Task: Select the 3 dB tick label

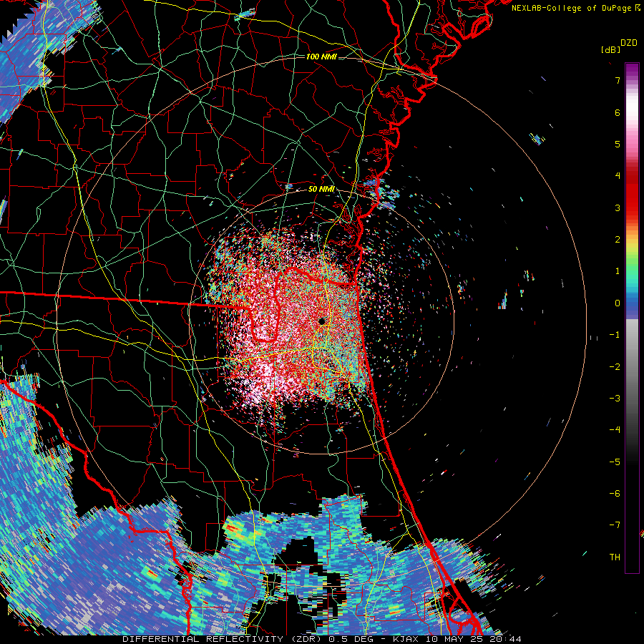Action: (618, 208)
